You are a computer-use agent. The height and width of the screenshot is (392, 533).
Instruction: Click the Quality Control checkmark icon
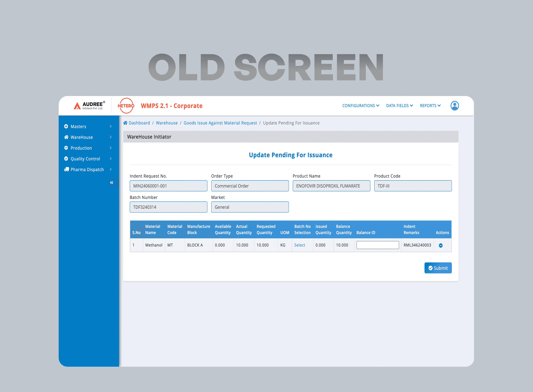[66, 159]
